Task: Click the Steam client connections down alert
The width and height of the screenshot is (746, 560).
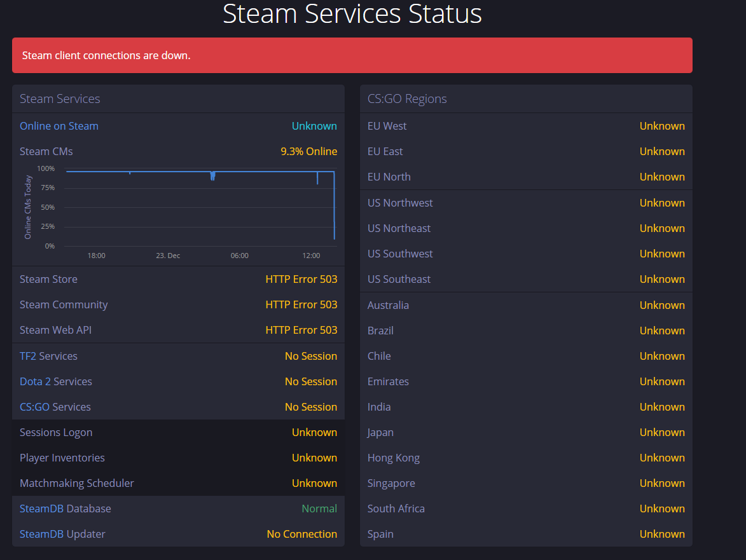Action: tap(352, 55)
